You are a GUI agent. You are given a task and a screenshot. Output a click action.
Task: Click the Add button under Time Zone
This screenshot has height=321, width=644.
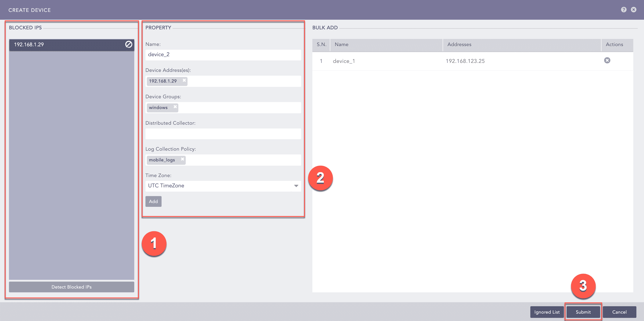click(x=153, y=201)
